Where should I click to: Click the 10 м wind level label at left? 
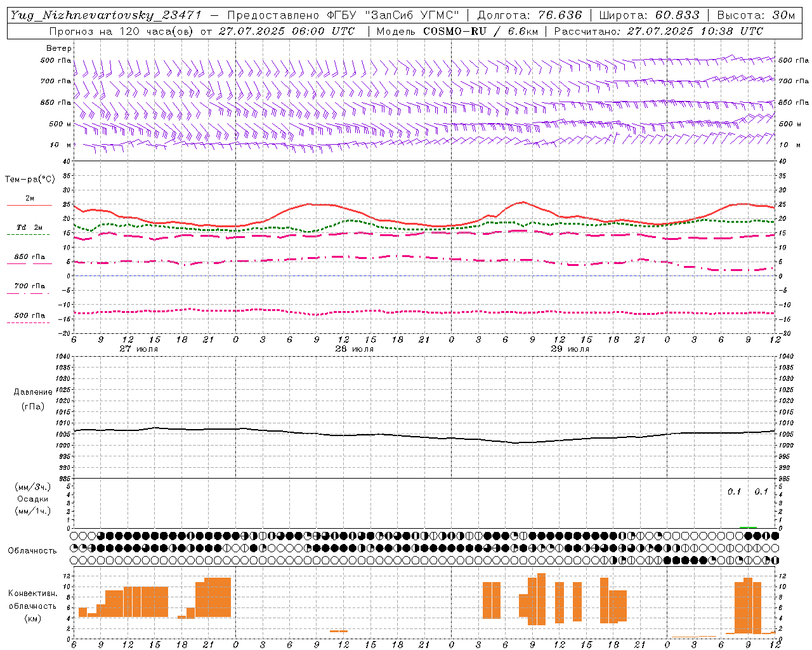coord(61,145)
